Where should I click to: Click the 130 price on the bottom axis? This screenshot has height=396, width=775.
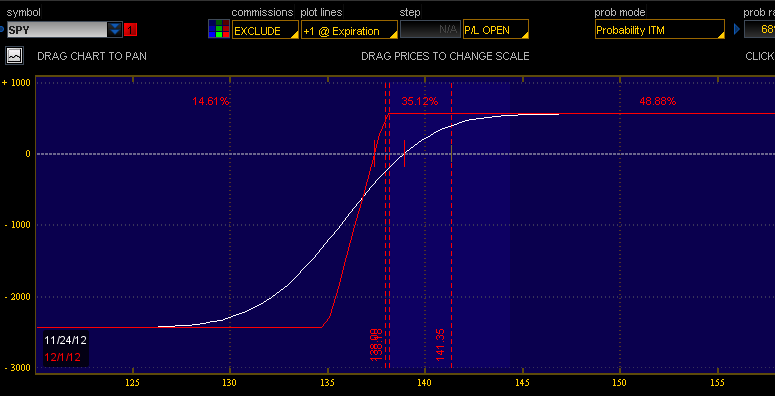(x=229, y=382)
